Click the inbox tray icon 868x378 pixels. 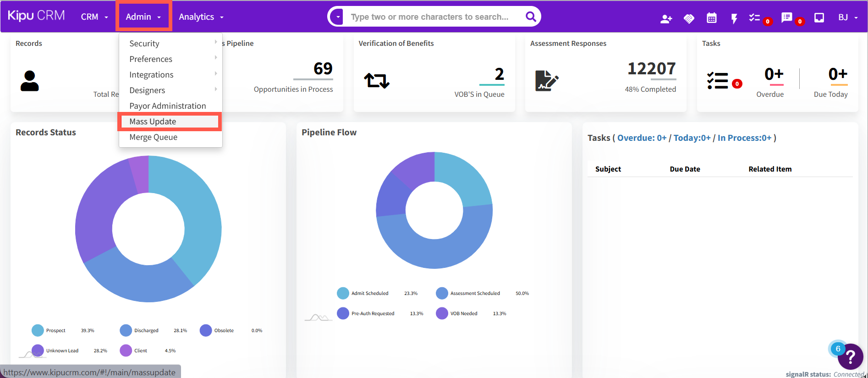[x=819, y=18]
